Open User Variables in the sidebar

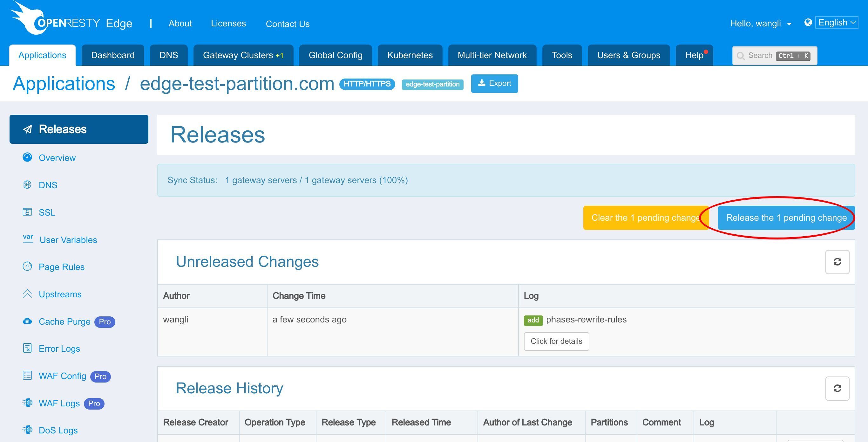coord(68,240)
